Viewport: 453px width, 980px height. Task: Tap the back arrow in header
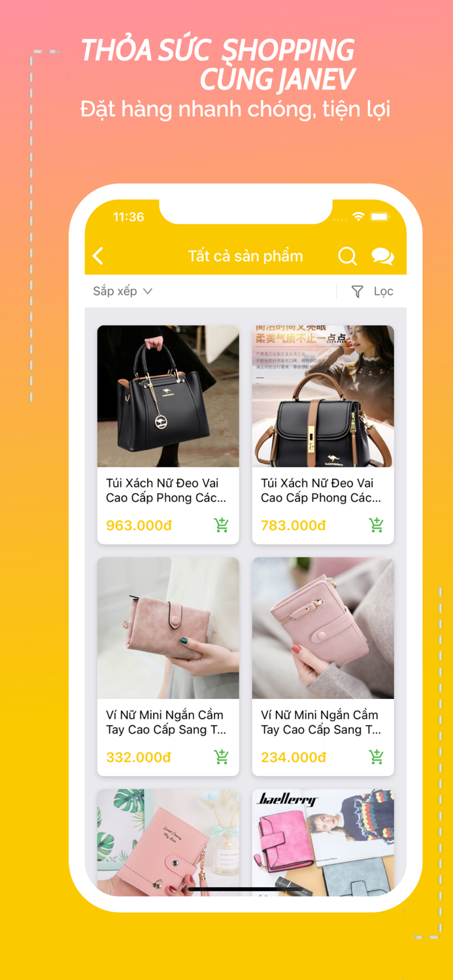(98, 255)
